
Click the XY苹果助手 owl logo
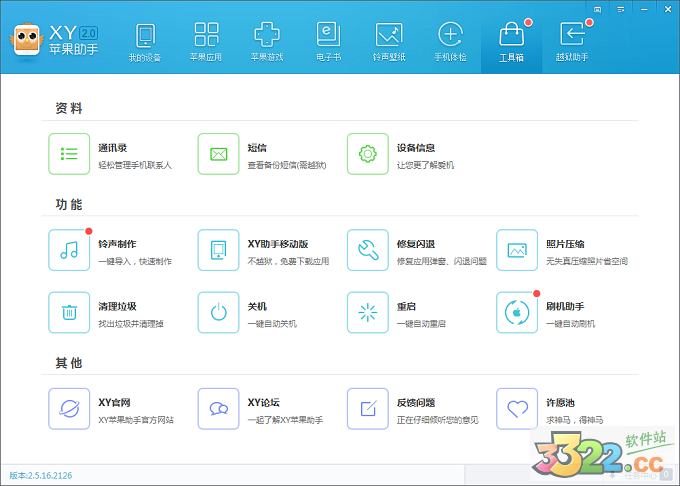[27, 40]
